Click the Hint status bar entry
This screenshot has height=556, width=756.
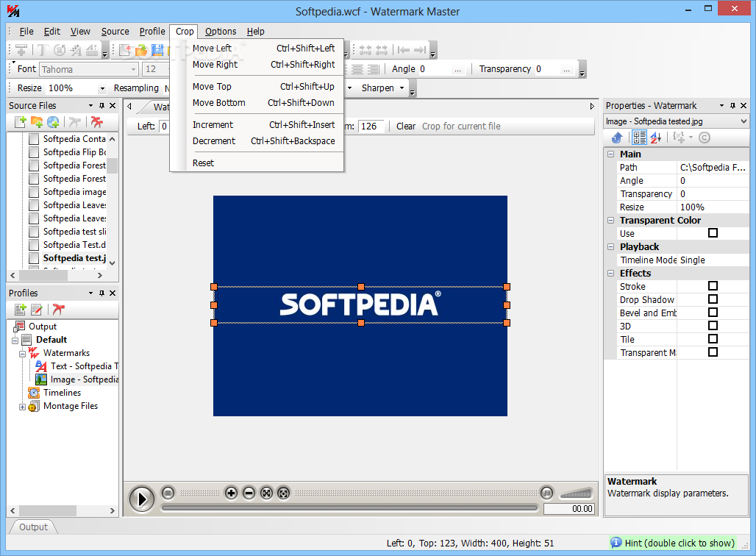pyautogui.click(x=674, y=543)
